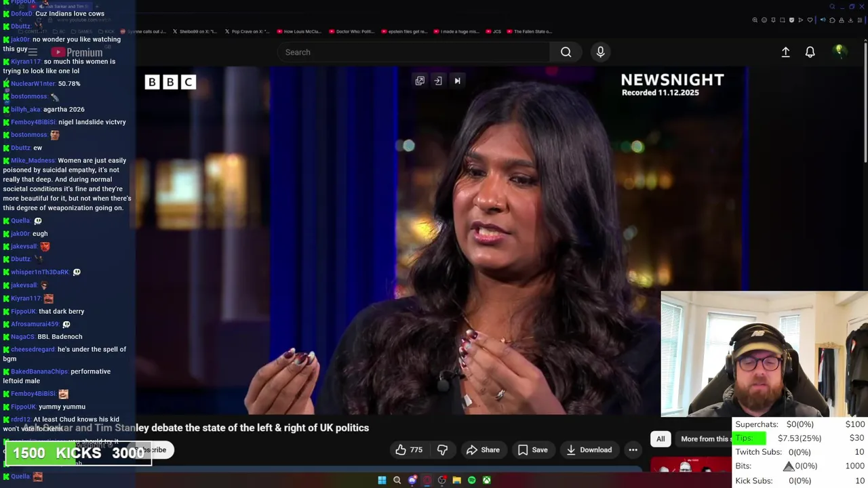This screenshot has height=488, width=868.
Task: Click the Kick Subs goal row
Action: pos(800,481)
